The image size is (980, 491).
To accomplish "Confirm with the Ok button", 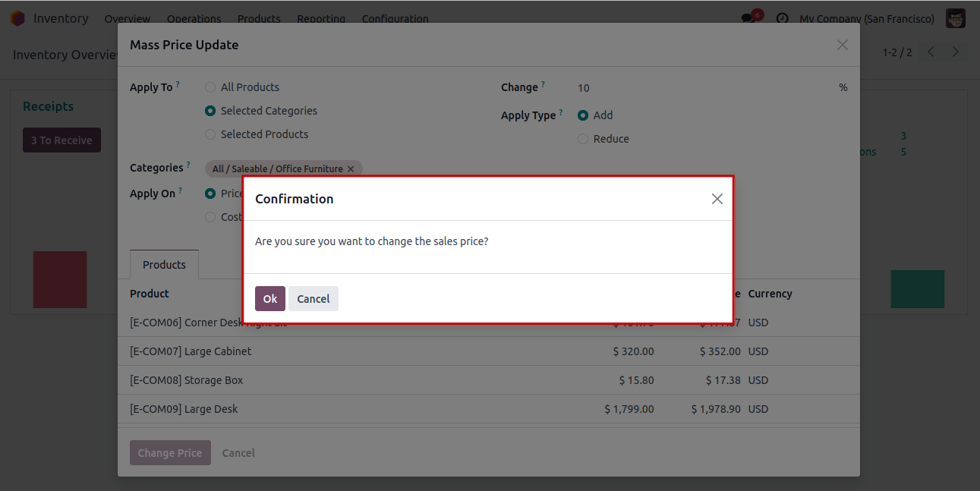I will [x=270, y=299].
